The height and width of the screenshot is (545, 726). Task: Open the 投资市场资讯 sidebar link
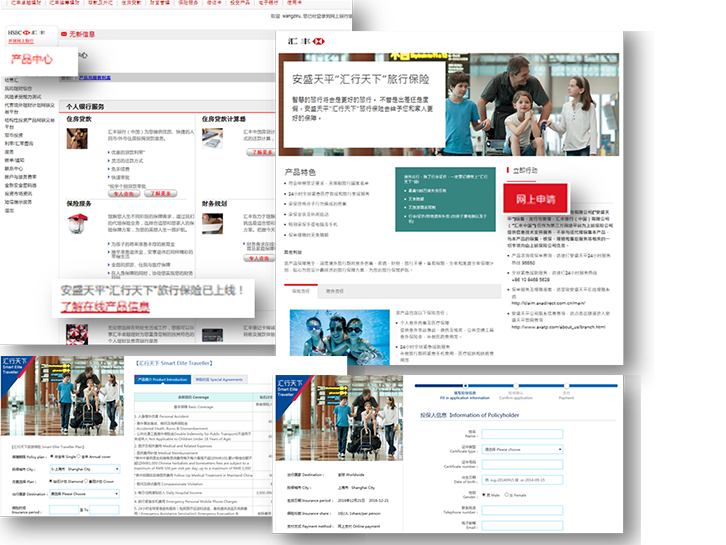19,194
